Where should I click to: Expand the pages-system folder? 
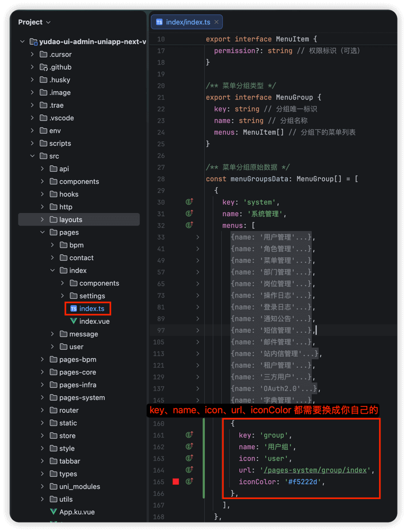(42, 397)
